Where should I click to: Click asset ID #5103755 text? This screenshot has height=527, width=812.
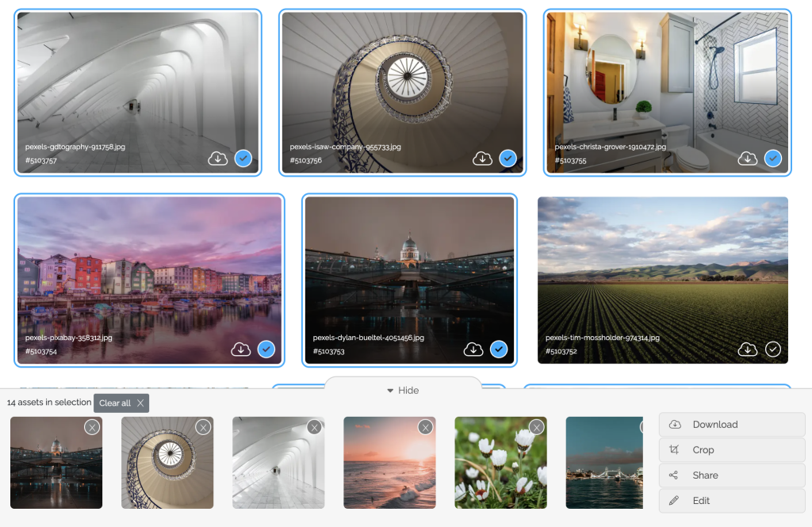tap(571, 161)
